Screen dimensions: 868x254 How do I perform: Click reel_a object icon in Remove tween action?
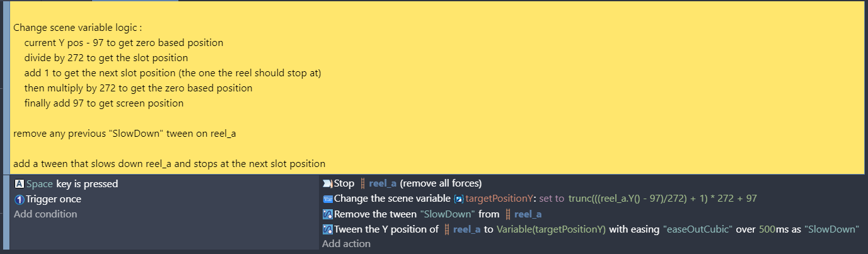point(508,214)
